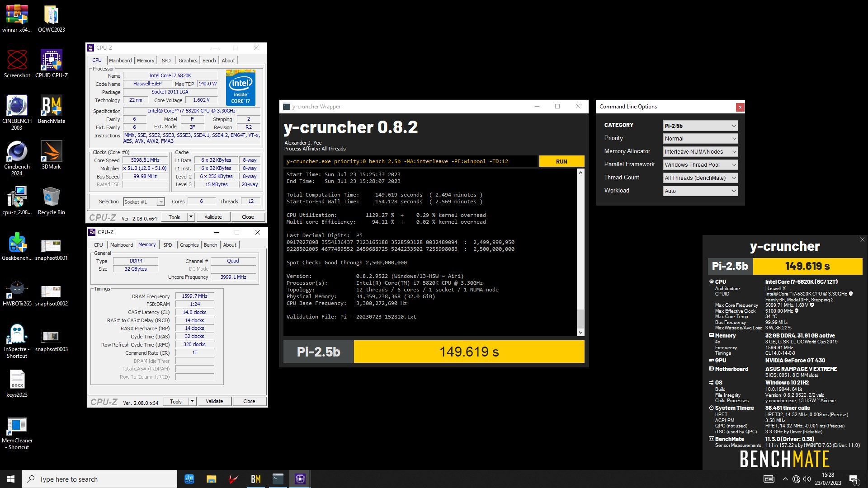Click the taskbar search box
This screenshot has height=488, width=868.
[99, 479]
